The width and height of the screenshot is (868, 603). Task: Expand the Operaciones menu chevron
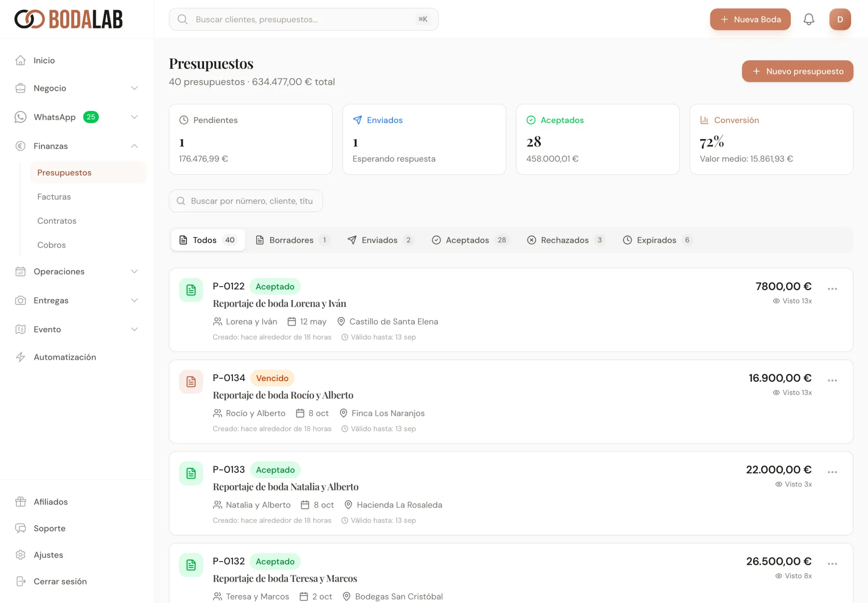pos(135,272)
